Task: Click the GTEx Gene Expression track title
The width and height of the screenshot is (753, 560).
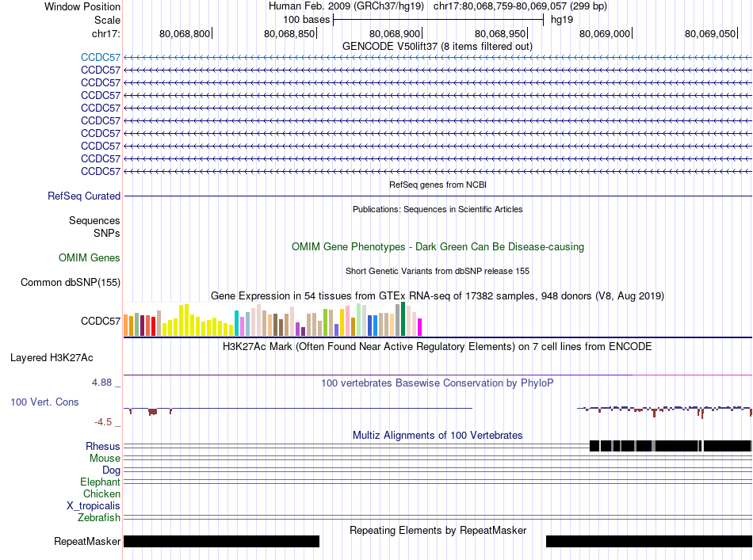Action: [438, 296]
